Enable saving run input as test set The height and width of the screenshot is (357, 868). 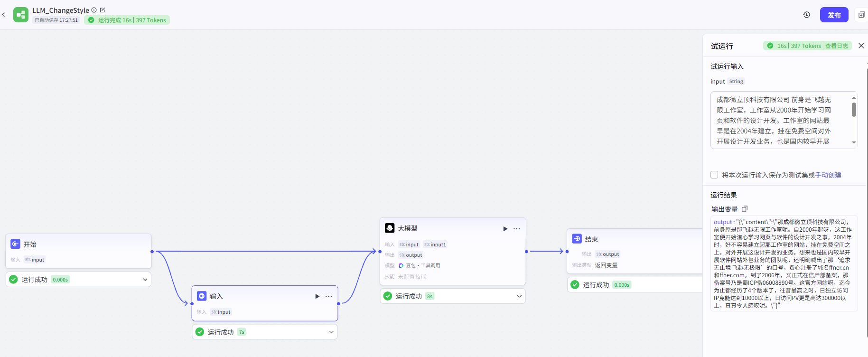click(x=714, y=175)
